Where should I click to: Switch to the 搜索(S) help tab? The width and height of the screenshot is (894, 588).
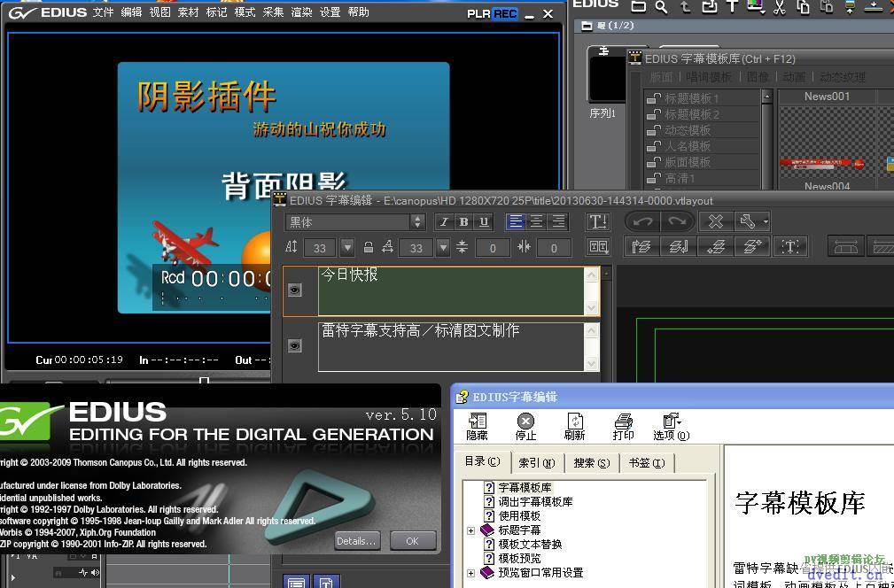591,462
